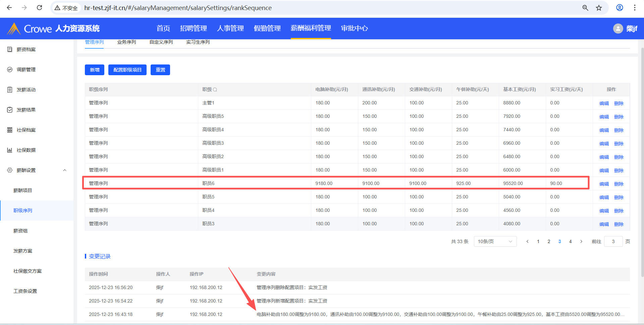The image size is (644, 325).
Task: Open 人事管理 in the top navigation
Action: coord(230,29)
